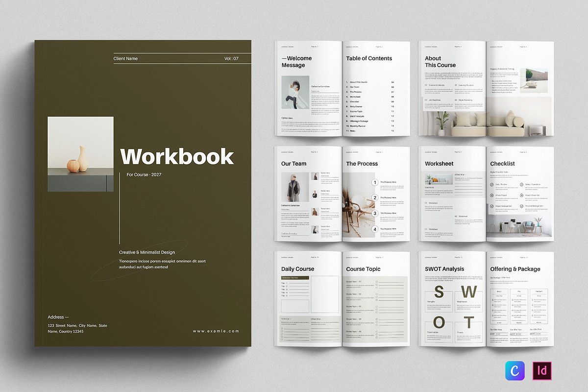Click the Address — label on cover
This screenshot has height=392, width=588.
click(x=58, y=317)
